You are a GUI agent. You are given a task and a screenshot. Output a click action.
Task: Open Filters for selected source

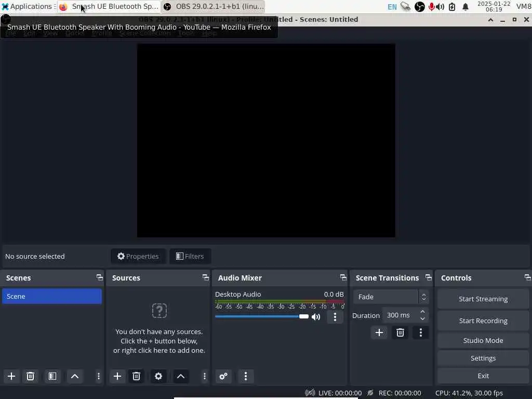pos(190,256)
